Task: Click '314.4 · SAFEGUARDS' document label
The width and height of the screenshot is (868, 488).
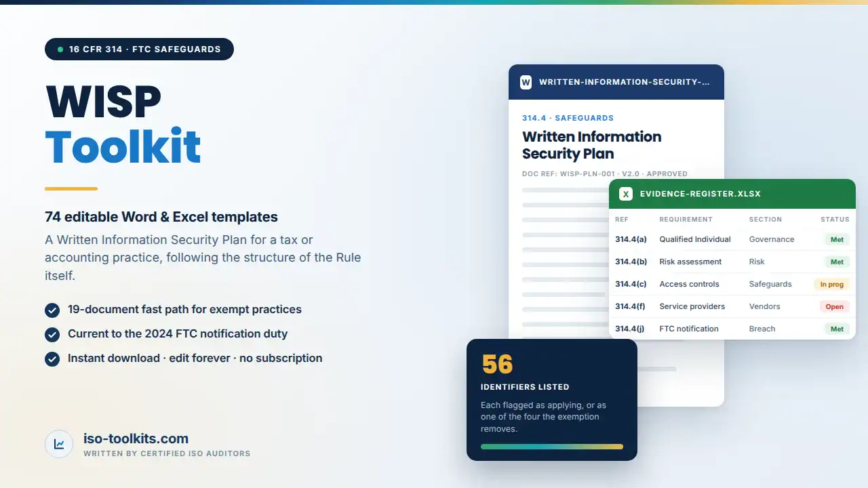Action: tap(568, 118)
